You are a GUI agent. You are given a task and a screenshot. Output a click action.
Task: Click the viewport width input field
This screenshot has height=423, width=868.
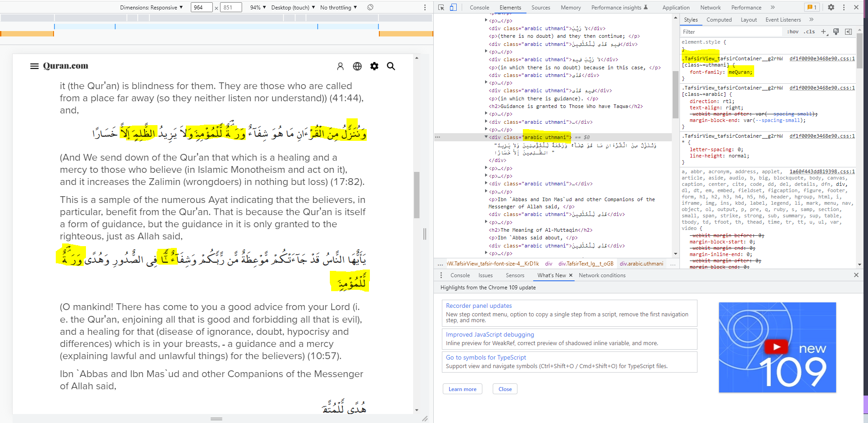pyautogui.click(x=202, y=7)
